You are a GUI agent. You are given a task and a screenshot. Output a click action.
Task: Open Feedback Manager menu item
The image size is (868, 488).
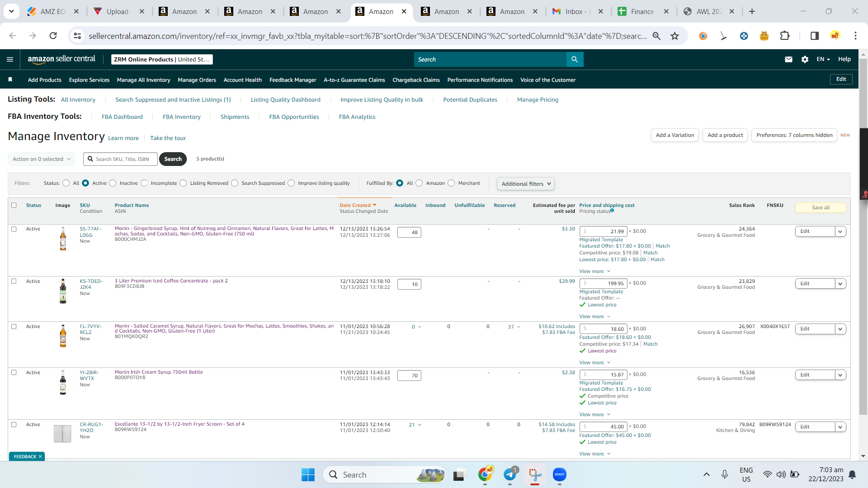tap(292, 80)
